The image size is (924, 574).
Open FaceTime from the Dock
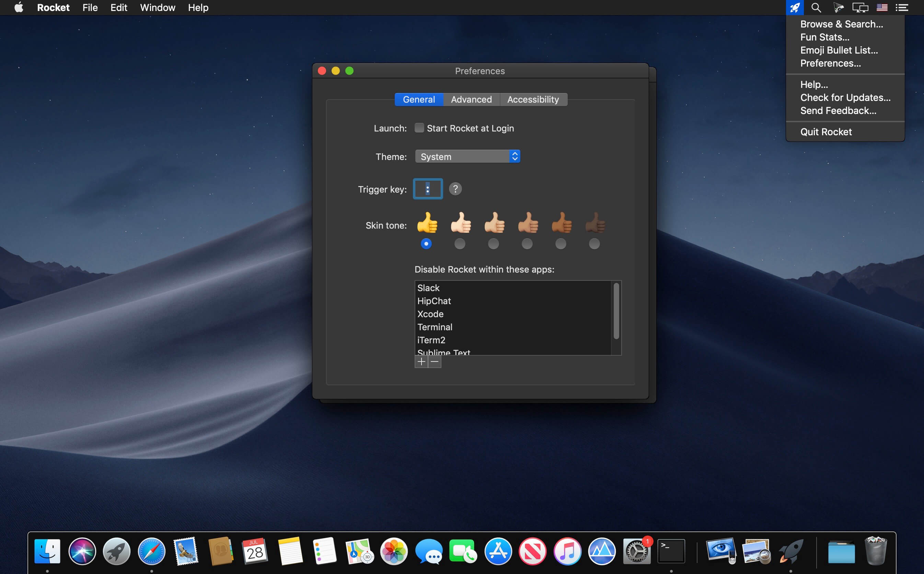tap(463, 551)
